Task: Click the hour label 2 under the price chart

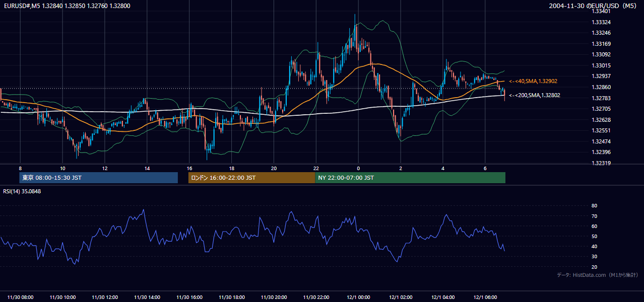Action: tap(401, 168)
